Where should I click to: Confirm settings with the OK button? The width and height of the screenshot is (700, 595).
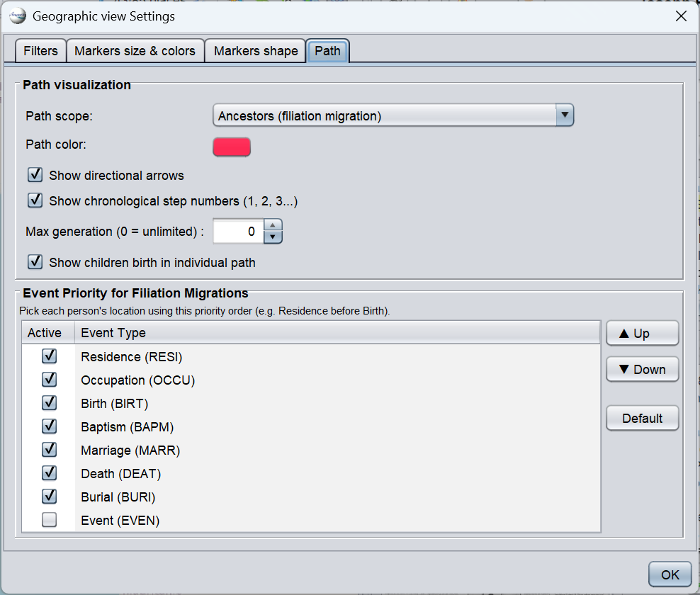pos(670,574)
